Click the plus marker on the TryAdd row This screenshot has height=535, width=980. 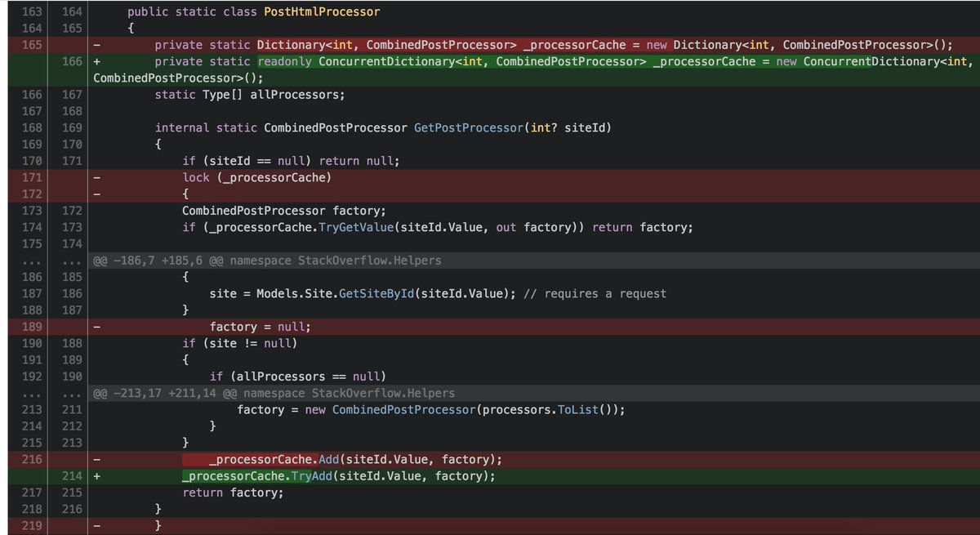point(98,475)
